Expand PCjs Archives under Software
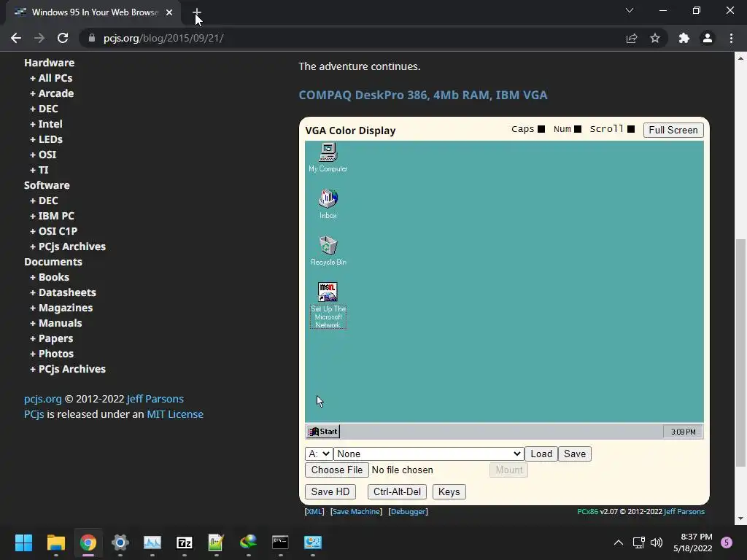 point(68,246)
